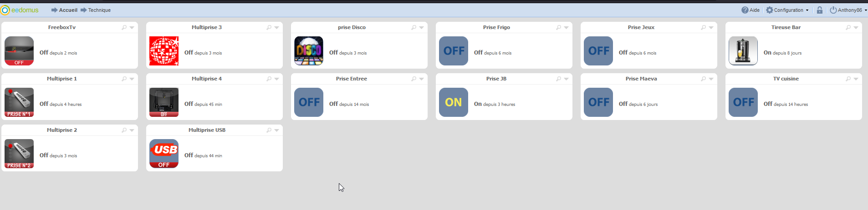Screen dimensions: 868x210
Task: Click the magnifier icon on FreeboxTv card
Action: 124,28
